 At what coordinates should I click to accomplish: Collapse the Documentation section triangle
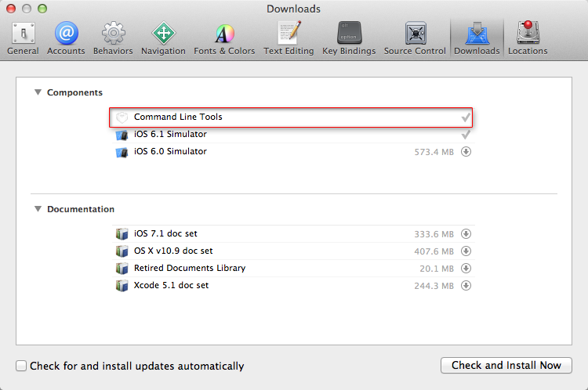click(38, 208)
